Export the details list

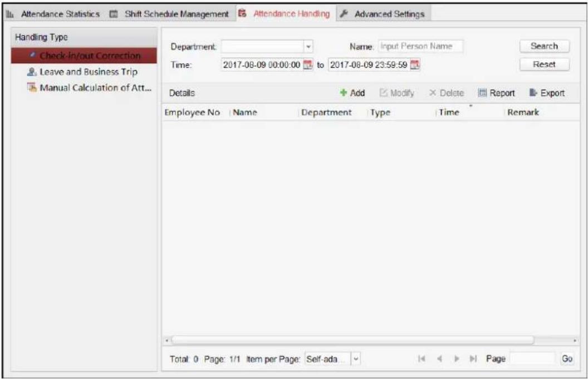pos(547,93)
